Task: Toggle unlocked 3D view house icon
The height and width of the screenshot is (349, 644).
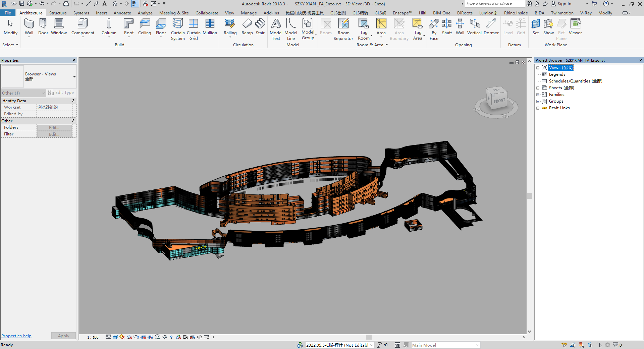Action: click(x=157, y=337)
